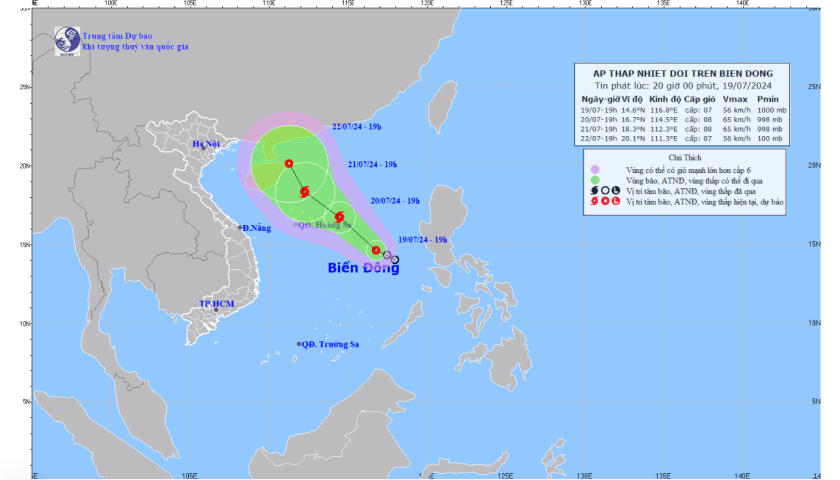The image size is (840, 480).
Task: Click the Đ.Nẵng city marker dot
Action: (242, 228)
